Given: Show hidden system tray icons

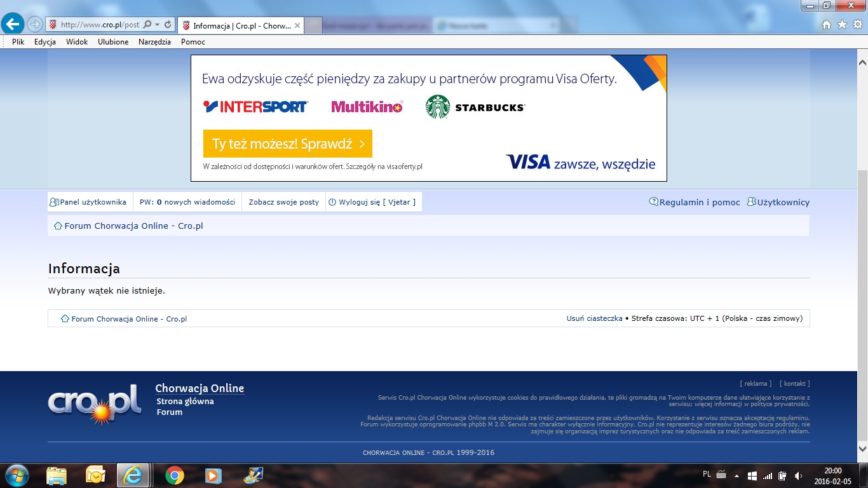Looking at the screenshot, I should [736, 475].
